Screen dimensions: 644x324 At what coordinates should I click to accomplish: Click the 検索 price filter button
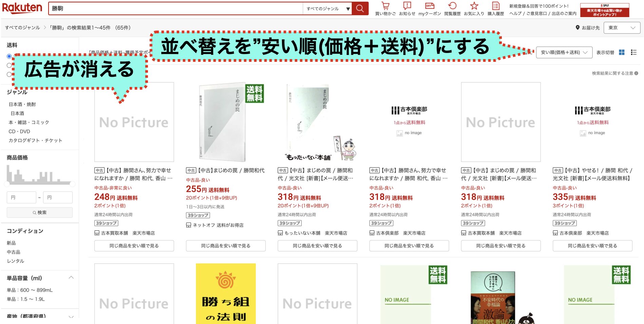click(40, 213)
